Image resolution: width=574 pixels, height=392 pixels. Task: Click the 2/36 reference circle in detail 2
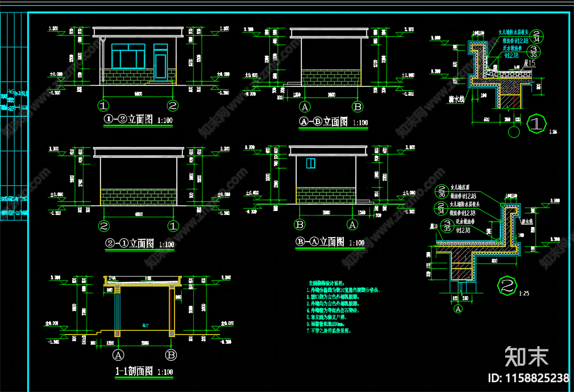442,191
